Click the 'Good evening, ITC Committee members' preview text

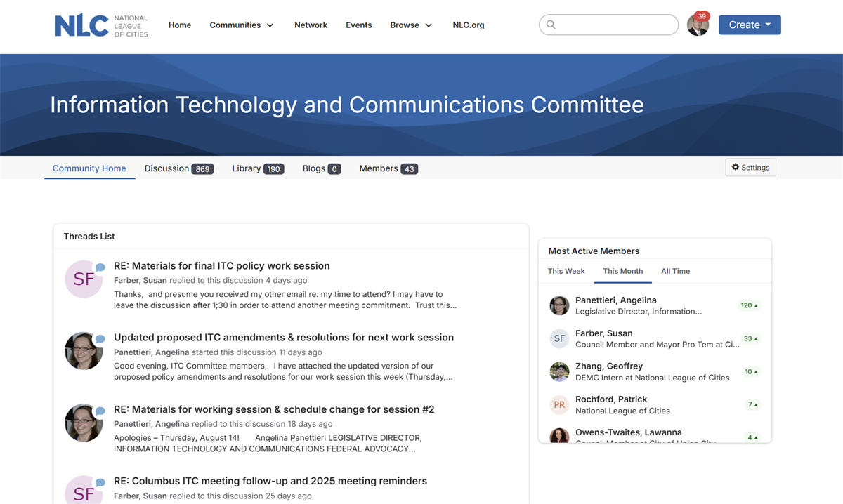(283, 371)
